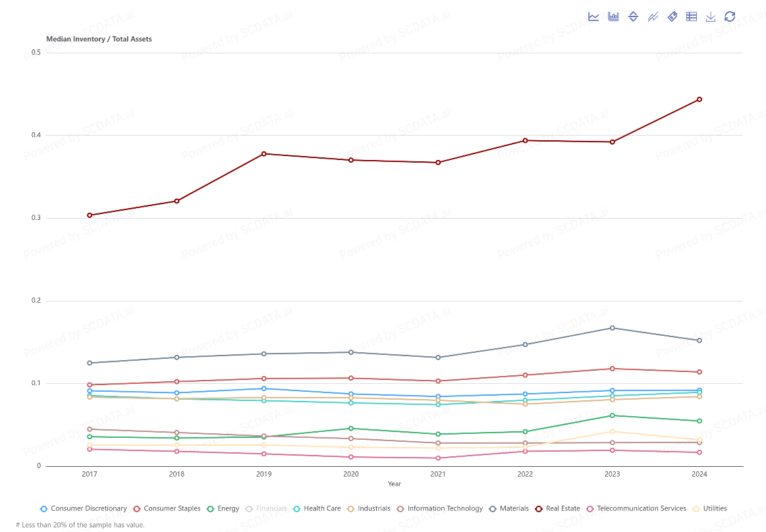Open the data table view icon
766x532 pixels.
click(x=692, y=16)
